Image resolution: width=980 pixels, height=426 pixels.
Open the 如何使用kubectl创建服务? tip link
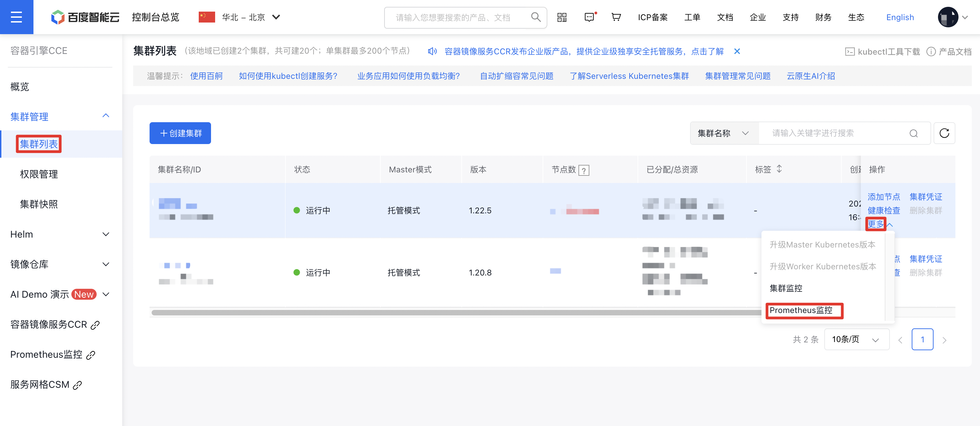(288, 76)
